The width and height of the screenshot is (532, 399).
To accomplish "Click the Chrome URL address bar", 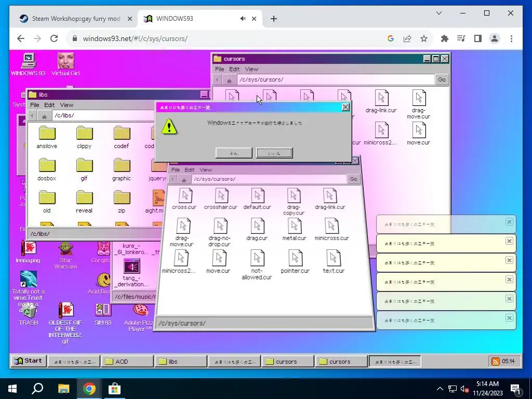I will (228, 38).
